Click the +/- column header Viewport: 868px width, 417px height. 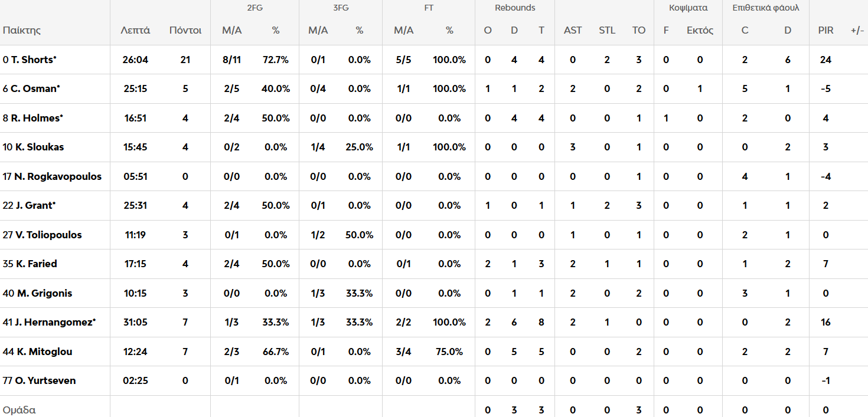tap(857, 30)
